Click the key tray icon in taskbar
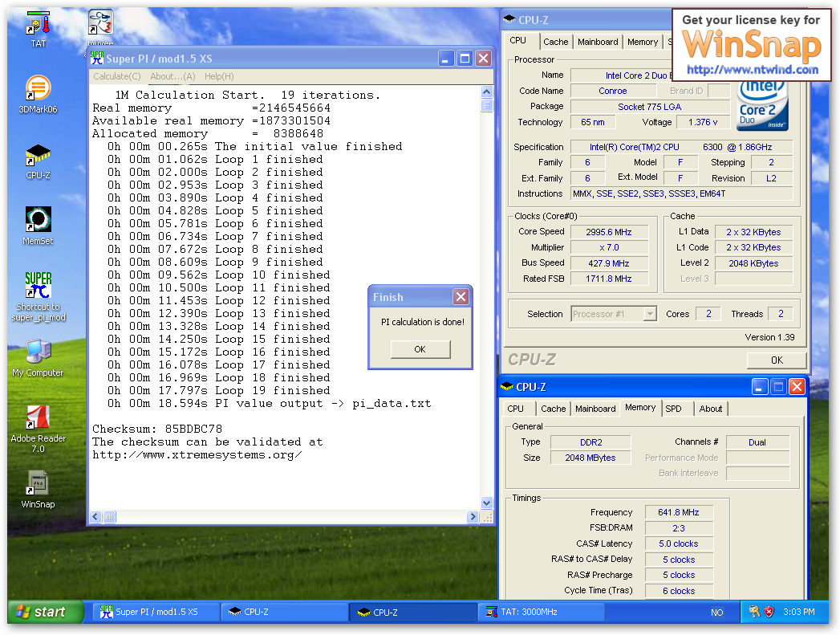The height and width of the screenshot is (635, 840). [x=754, y=612]
